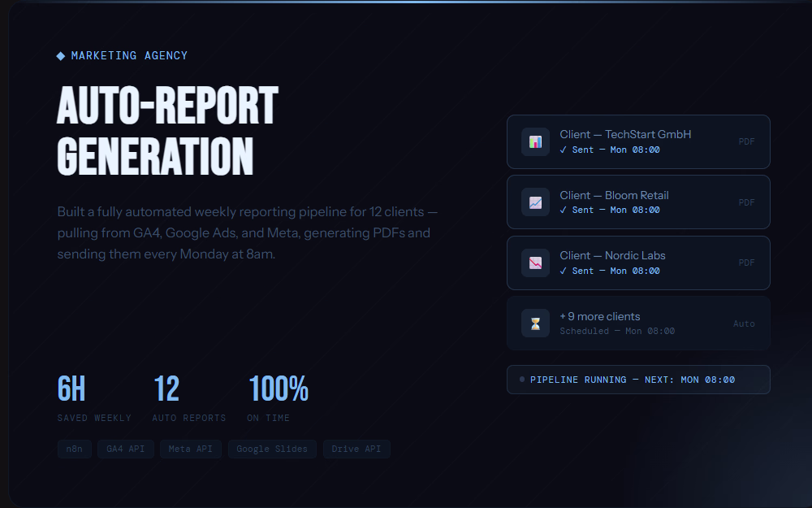Click the Scheduled — Mon 08:00 text
Viewport: 812px width, 508px height.
click(x=617, y=332)
